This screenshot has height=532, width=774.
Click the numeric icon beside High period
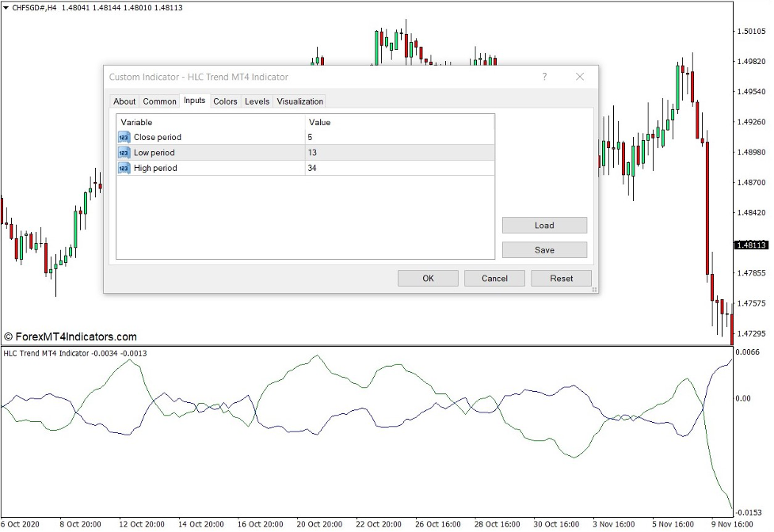(x=123, y=168)
